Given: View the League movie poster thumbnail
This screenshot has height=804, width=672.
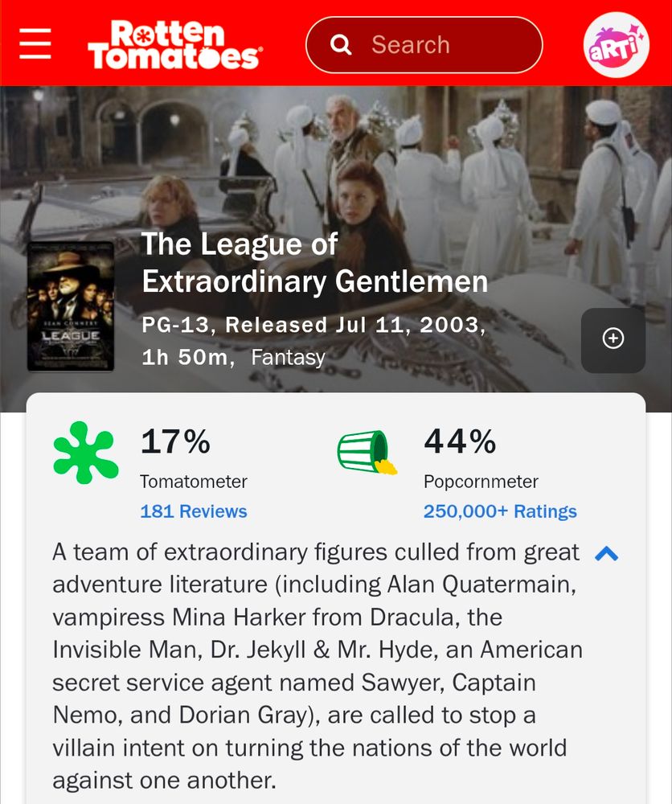Looking at the screenshot, I should pos(71,306).
